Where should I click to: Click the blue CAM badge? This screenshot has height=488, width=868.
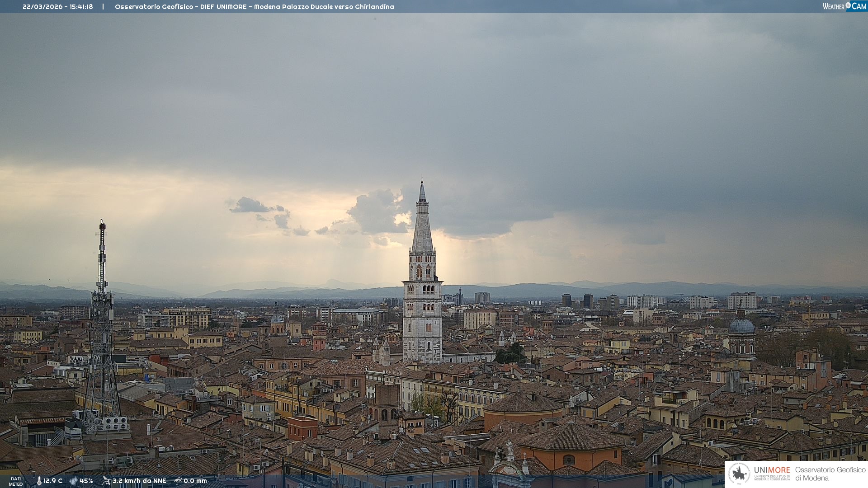[x=858, y=6]
